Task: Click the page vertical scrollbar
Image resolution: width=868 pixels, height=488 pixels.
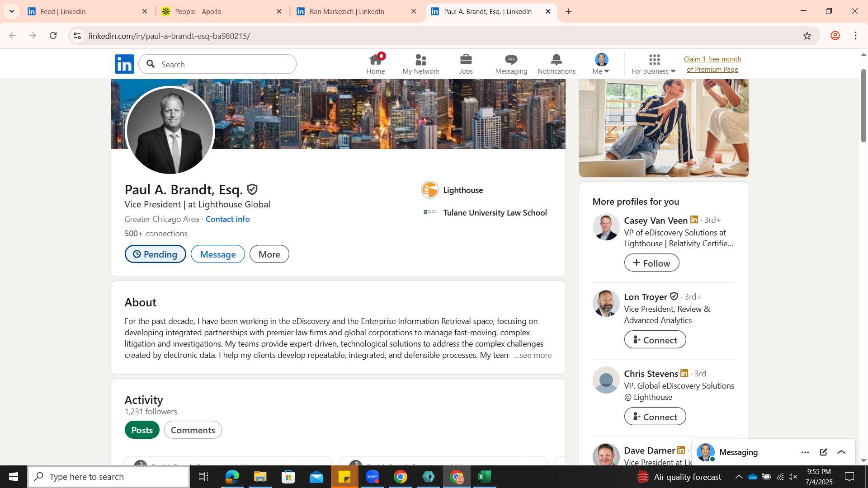Action: pyautogui.click(x=863, y=106)
